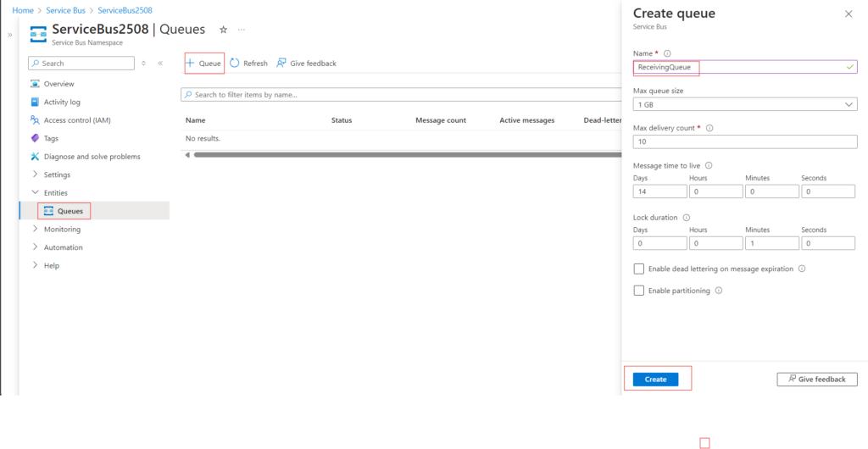868x449 pixels.
Task: Click the Message count column header
Action: coord(441,120)
